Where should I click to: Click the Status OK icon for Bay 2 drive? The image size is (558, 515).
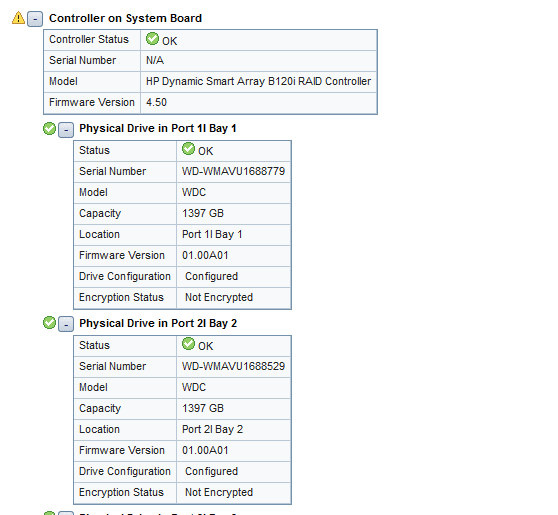point(188,343)
